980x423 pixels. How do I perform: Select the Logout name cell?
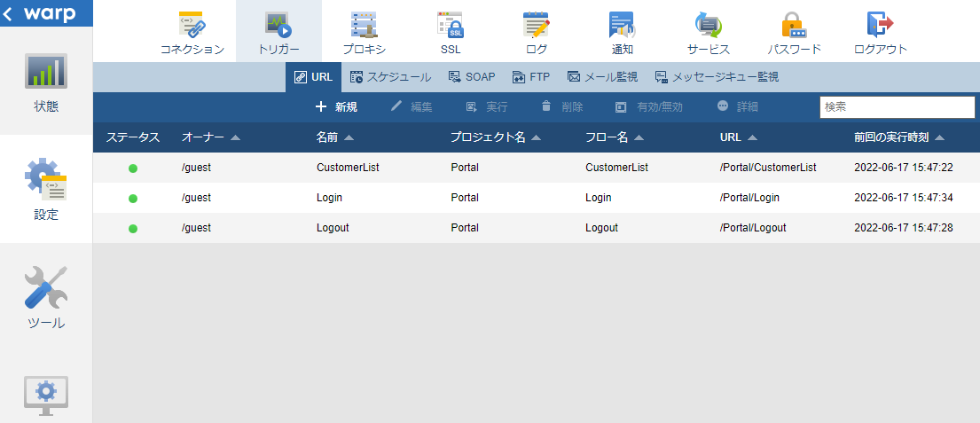pos(333,227)
